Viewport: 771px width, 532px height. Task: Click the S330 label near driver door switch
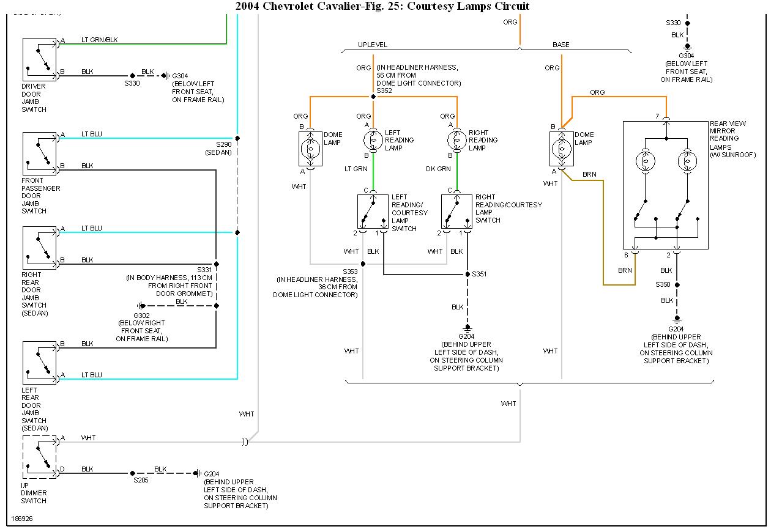[132, 83]
